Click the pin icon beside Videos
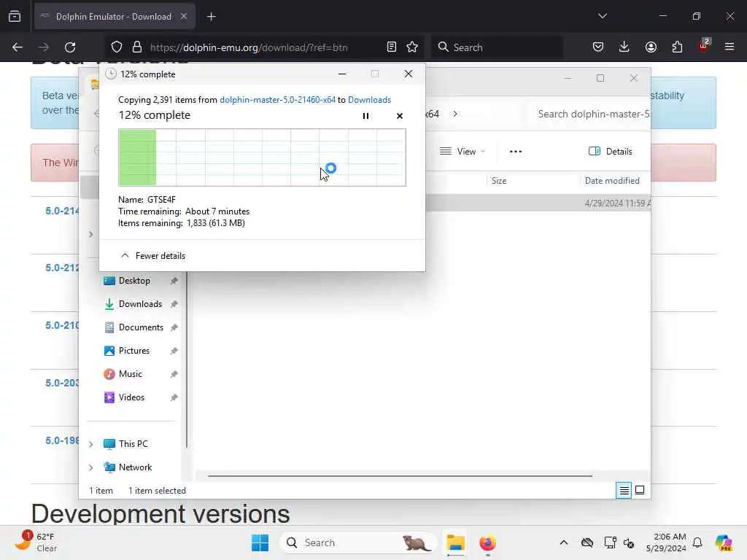The height and width of the screenshot is (560, 747). click(x=174, y=397)
